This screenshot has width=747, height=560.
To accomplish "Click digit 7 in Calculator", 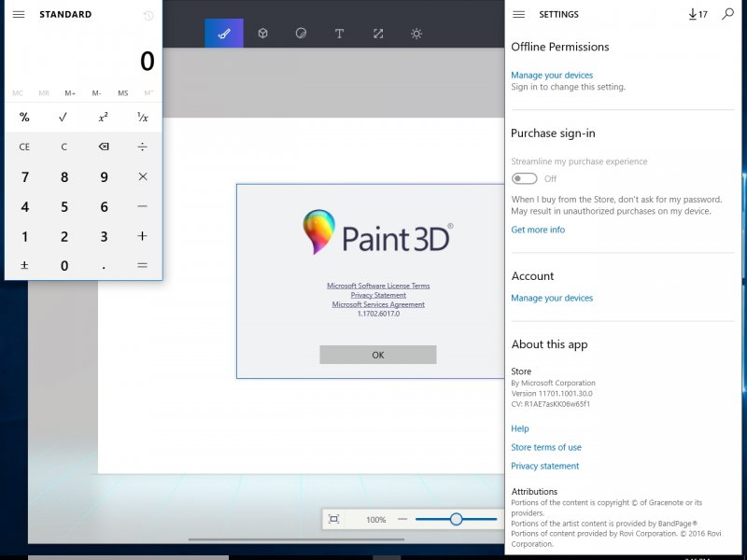I will (25, 176).
